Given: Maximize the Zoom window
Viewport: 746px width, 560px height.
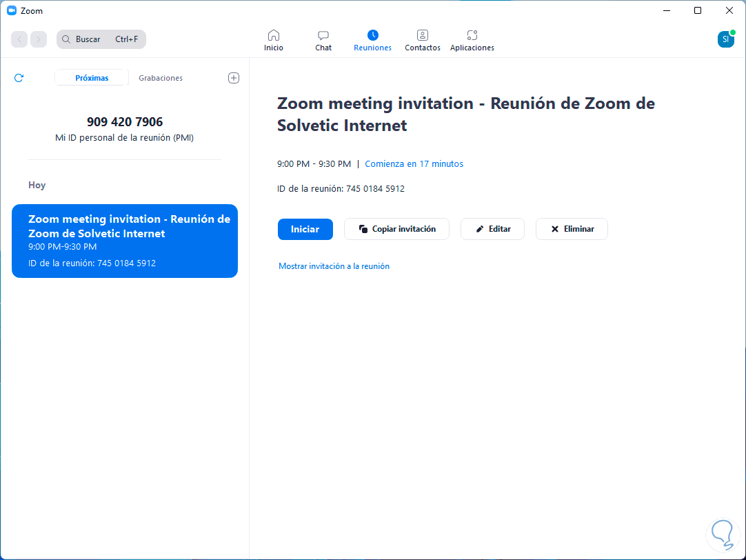Looking at the screenshot, I should coord(698,10).
